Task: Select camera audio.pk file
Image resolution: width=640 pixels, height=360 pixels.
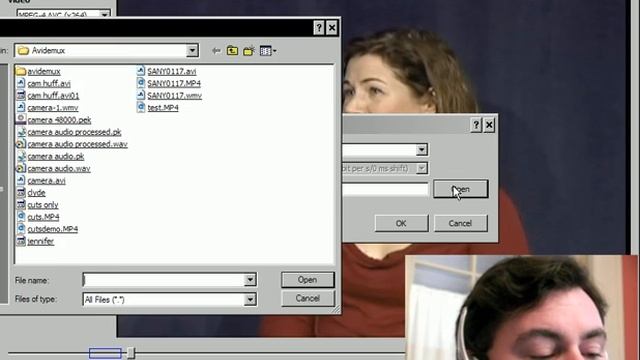Action: tap(56, 156)
